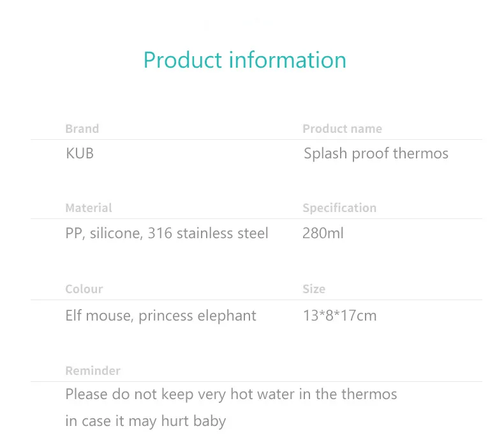This screenshot has width=504, height=440.
Task: Click the 'Brand' field label
Action: point(82,129)
